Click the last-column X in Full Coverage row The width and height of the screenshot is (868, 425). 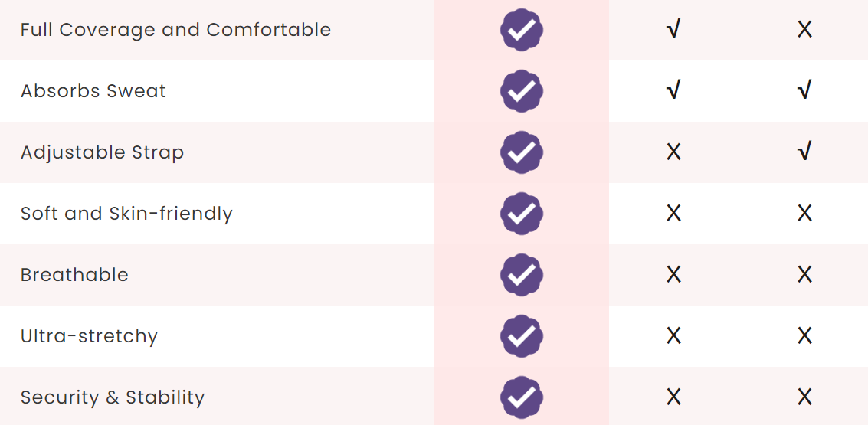(x=804, y=29)
